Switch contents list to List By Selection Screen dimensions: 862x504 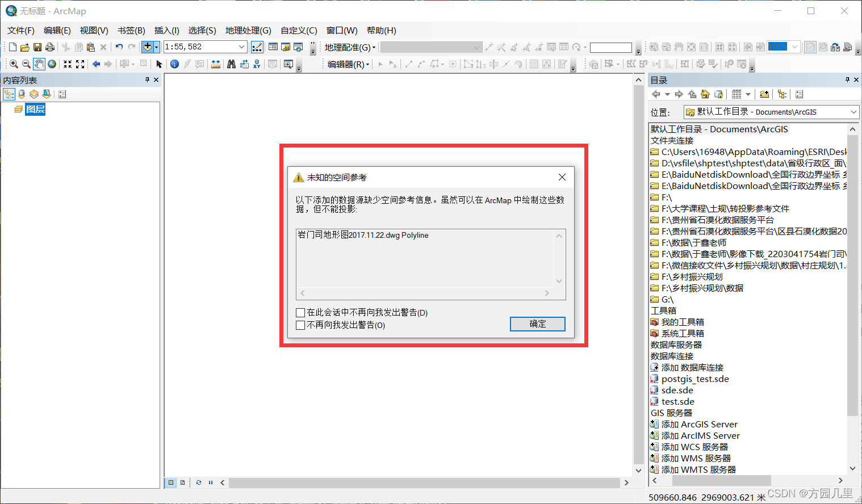(x=47, y=94)
